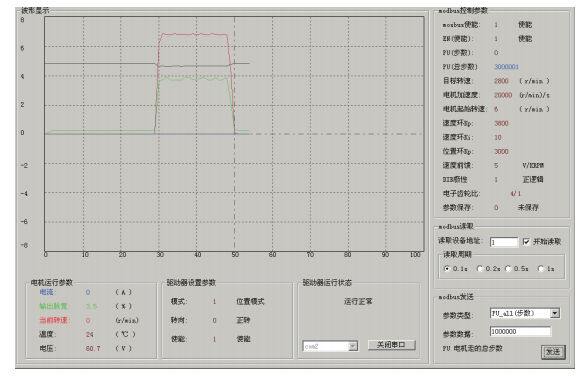Focus the 读取设备地址 input field
This screenshot has width=584, height=376.
(x=504, y=242)
